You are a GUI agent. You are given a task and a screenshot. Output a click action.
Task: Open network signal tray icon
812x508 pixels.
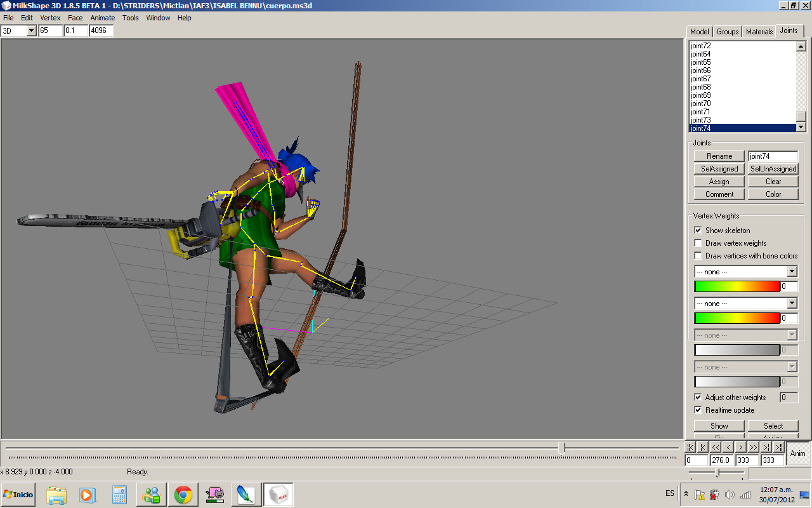coord(745,495)
